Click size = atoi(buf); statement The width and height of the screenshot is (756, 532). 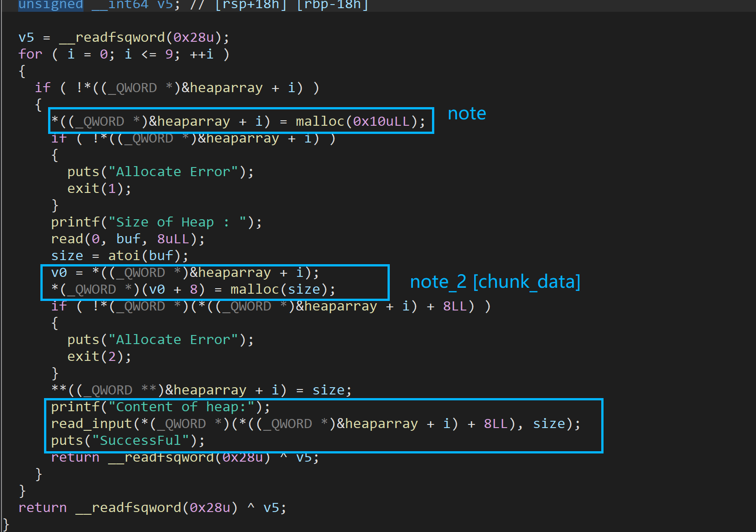(120, 256)
